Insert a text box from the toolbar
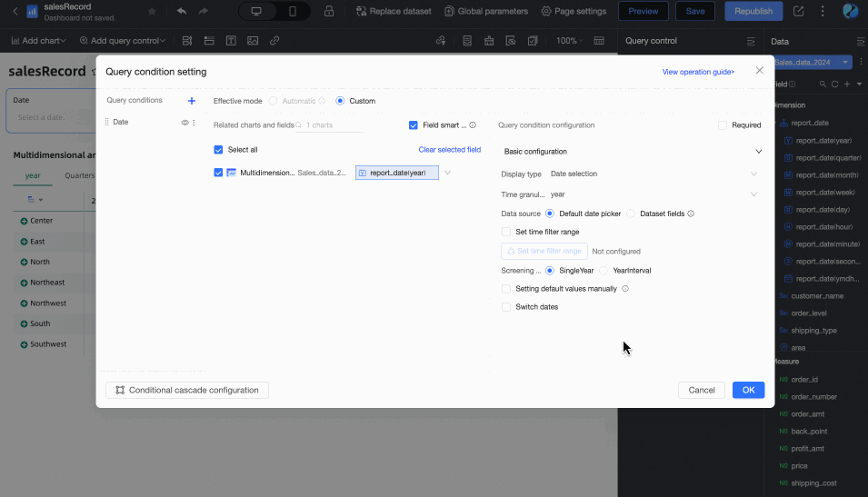The height and width of the screenshot is (497, 868). [x=231, y=40]
